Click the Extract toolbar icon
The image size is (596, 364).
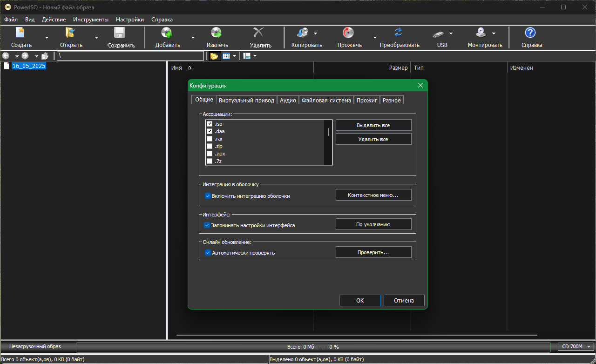[x=216, y=33]
